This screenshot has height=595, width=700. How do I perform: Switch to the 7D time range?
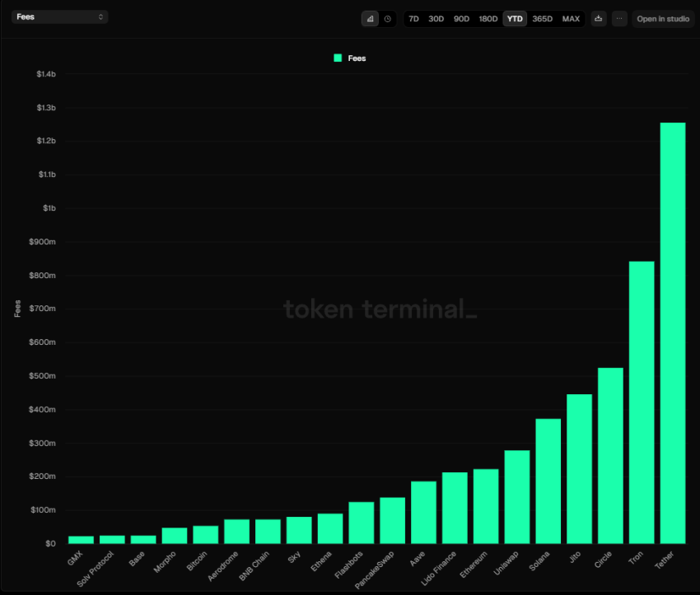(413, 18)
